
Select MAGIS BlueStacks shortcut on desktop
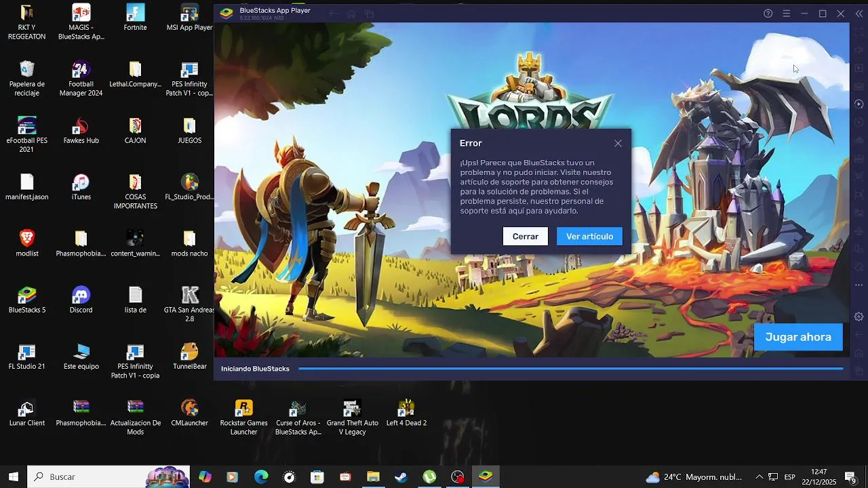pos(81,22)
